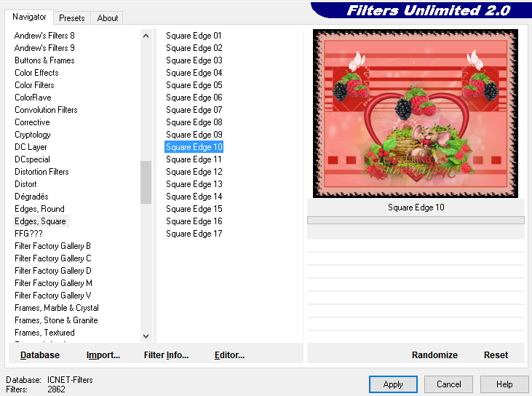
Task: Select Square Edge 15 filter
Action: coord(194,209)
